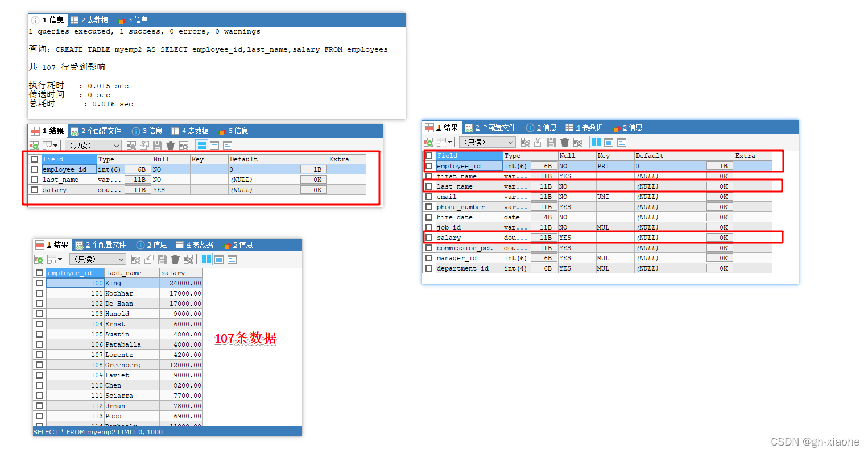
Task: Save changes icon in King data panel
Action: point(162,259)
